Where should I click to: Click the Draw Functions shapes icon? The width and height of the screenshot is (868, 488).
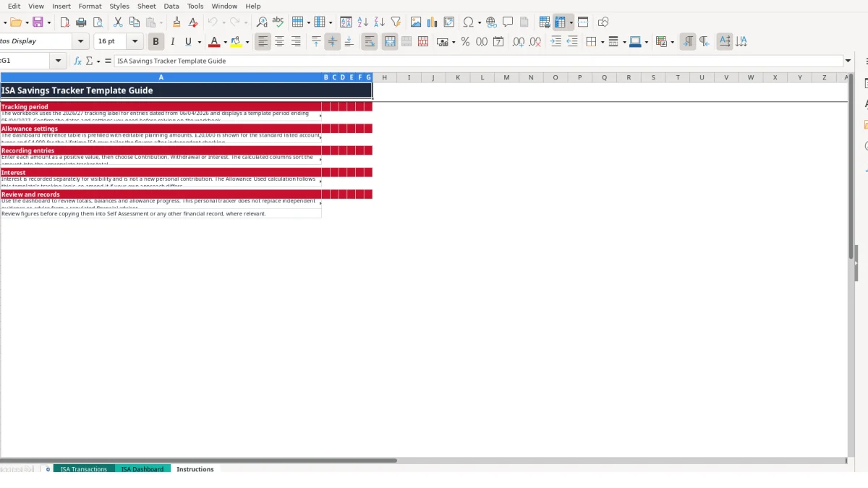click(603, 22)
